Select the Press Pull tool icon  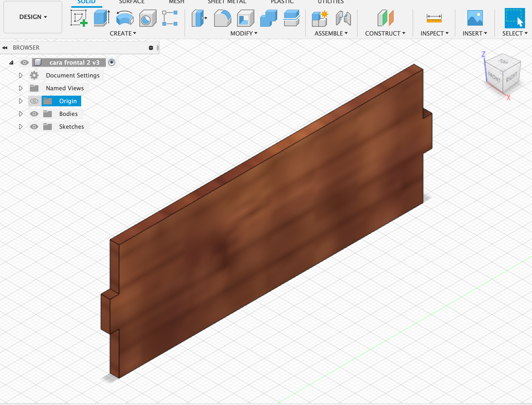tap(199, 18)
